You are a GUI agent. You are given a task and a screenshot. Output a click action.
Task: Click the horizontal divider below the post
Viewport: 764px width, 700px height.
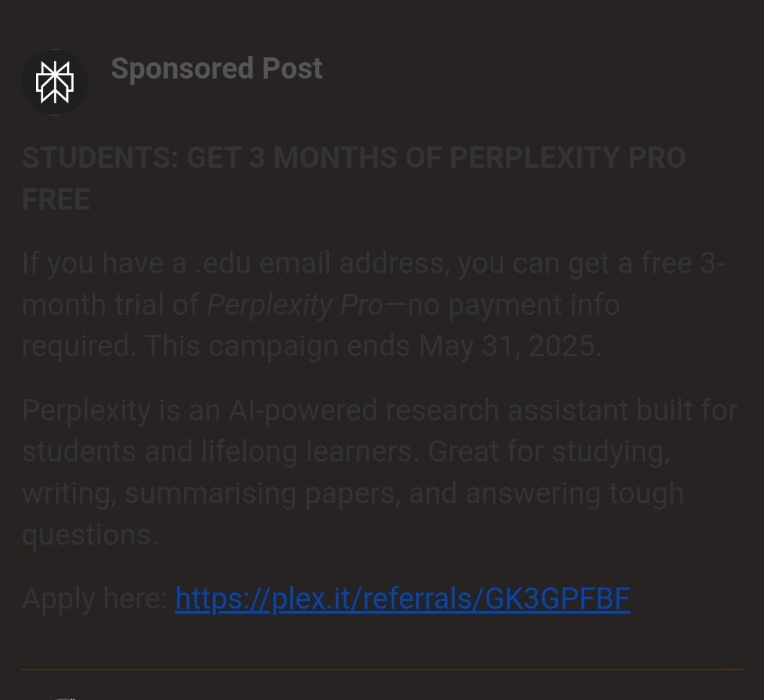[382, 669]
